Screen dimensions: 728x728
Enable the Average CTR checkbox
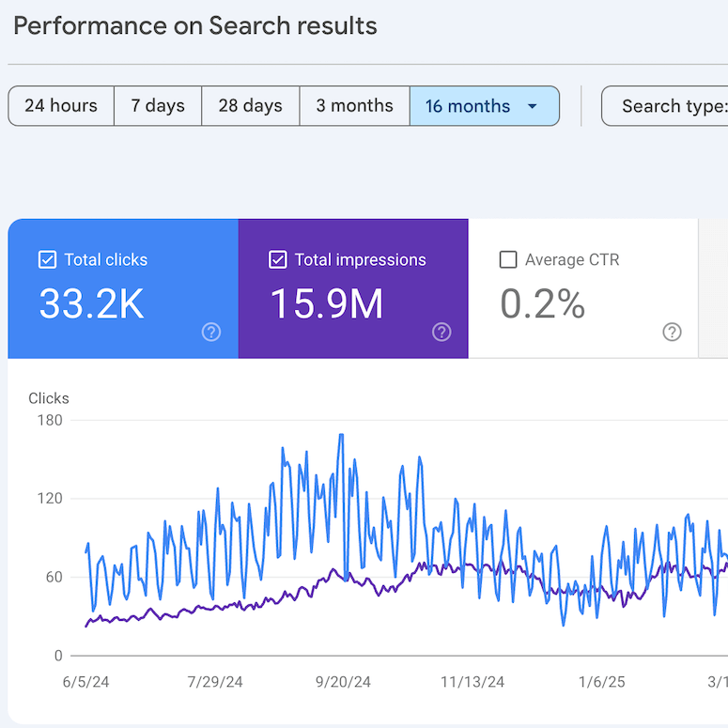click(508, 260)
